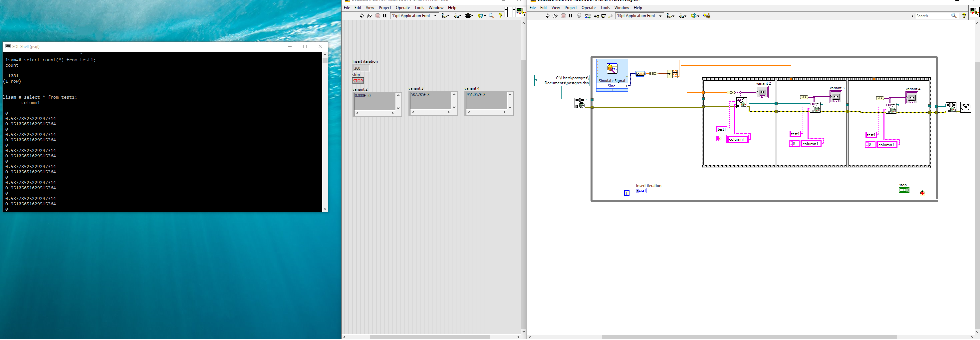Click the Simple Error Handler node

pos(966,107)
